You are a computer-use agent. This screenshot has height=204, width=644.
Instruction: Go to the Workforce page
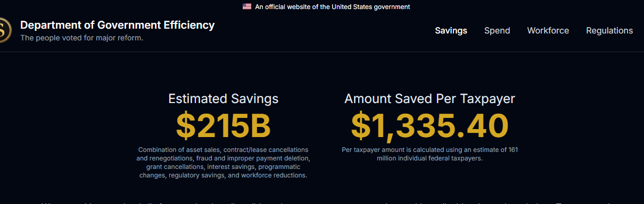[548, 31]
